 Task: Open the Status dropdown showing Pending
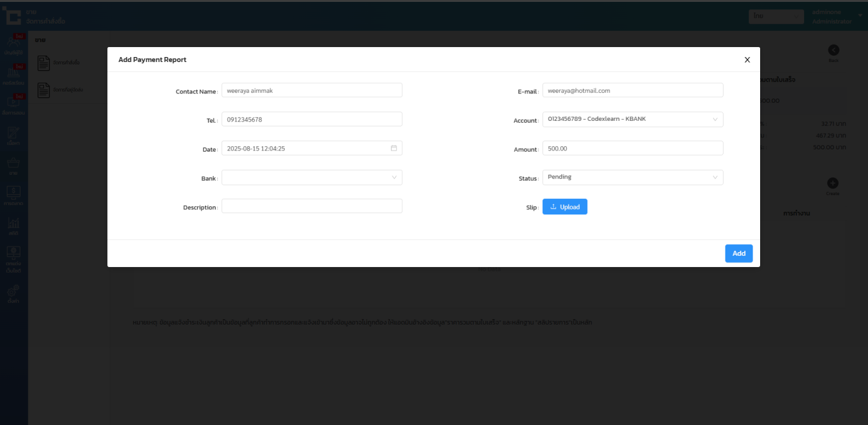point(632,178)
